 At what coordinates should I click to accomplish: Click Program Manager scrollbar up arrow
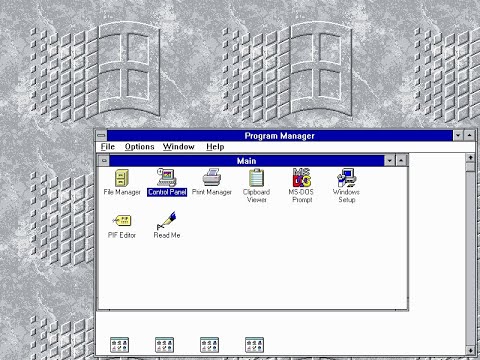coord(470,158)
